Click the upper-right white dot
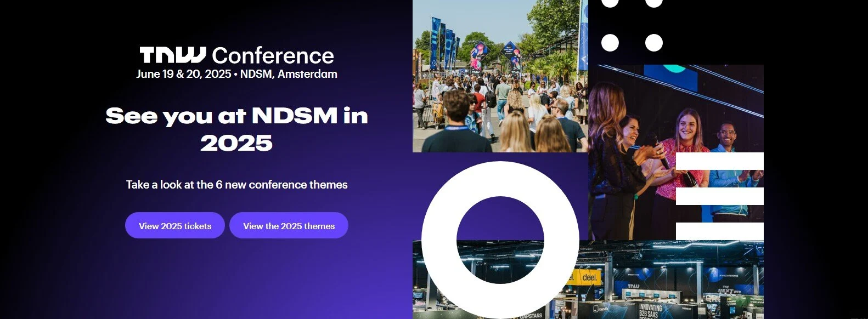This screenshot has width=868, height=319. pyautogui.click(x=653, y=3)
